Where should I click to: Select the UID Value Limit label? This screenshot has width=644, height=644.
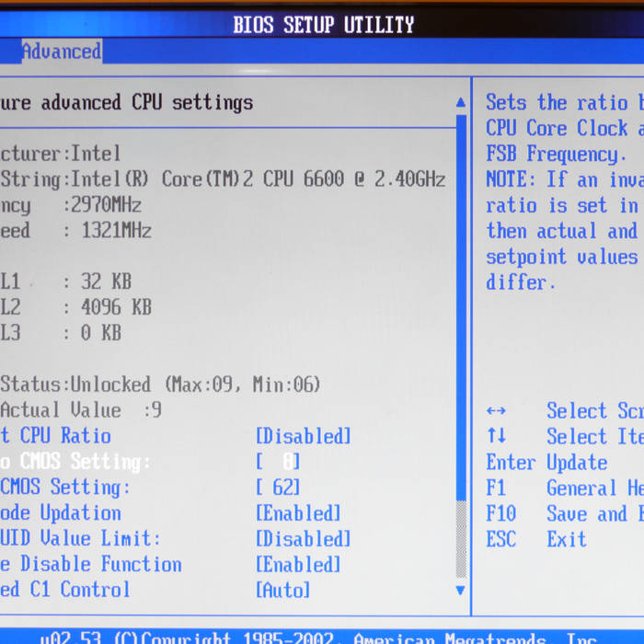coord(81,539)
